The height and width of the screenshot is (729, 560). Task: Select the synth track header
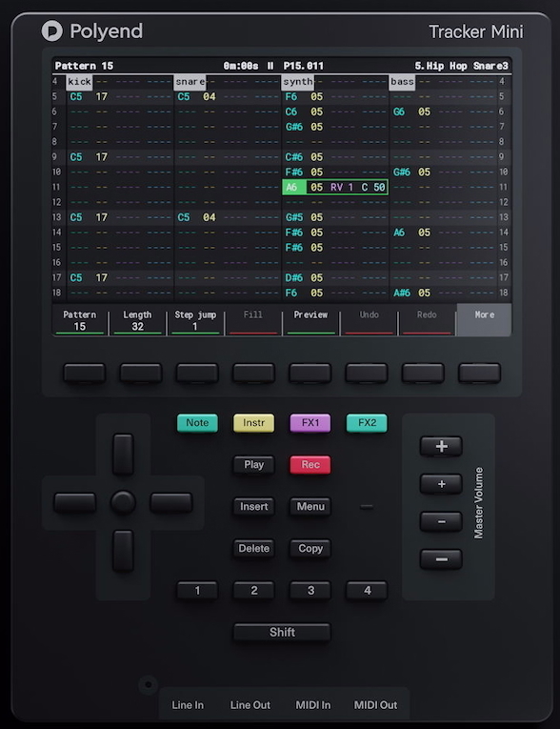[x=298, y=82]
